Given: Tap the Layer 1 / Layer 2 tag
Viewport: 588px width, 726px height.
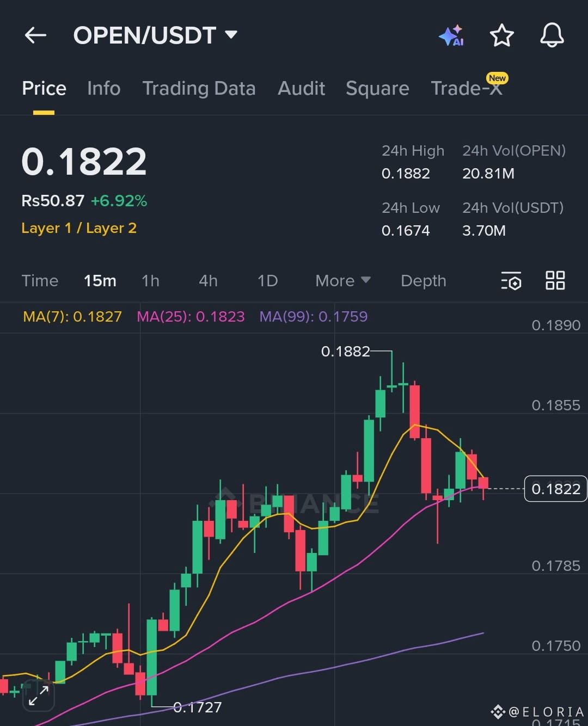Looking at the screenshot, I should pyautogui.click(x=79, y=228).
